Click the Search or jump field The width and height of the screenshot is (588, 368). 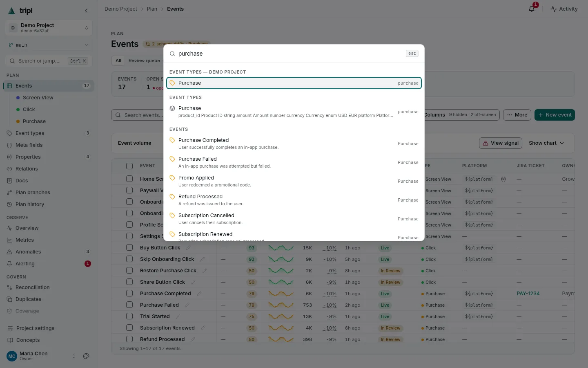point(49,61)
